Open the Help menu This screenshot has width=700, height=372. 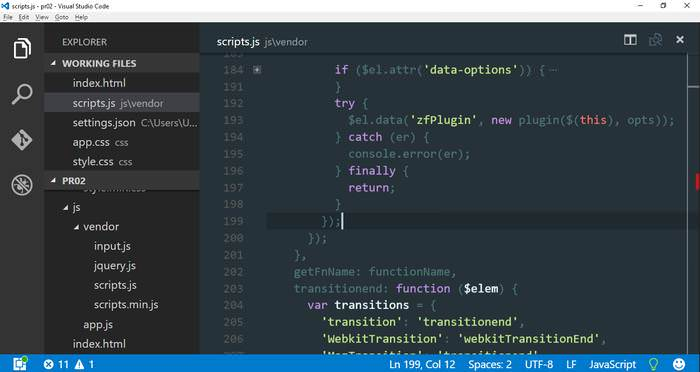(x=81, y=17)
